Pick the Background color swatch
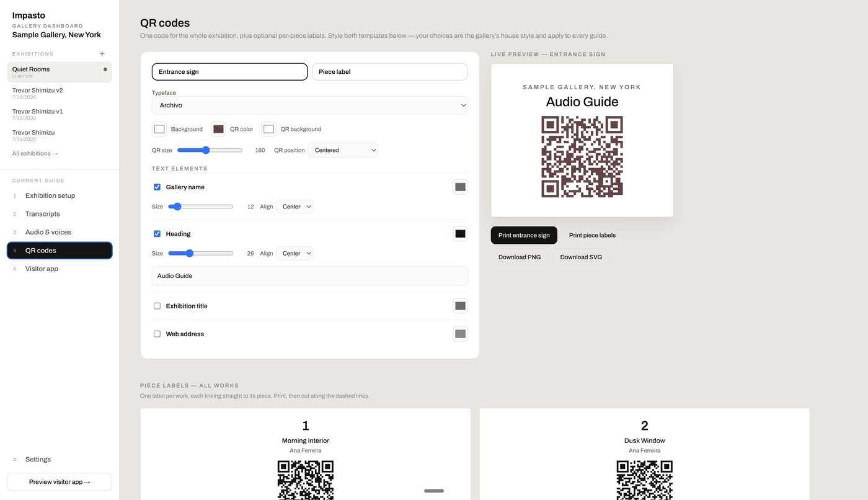The height and width of the screenshot is (500, 868). click(x=159, y=129)
